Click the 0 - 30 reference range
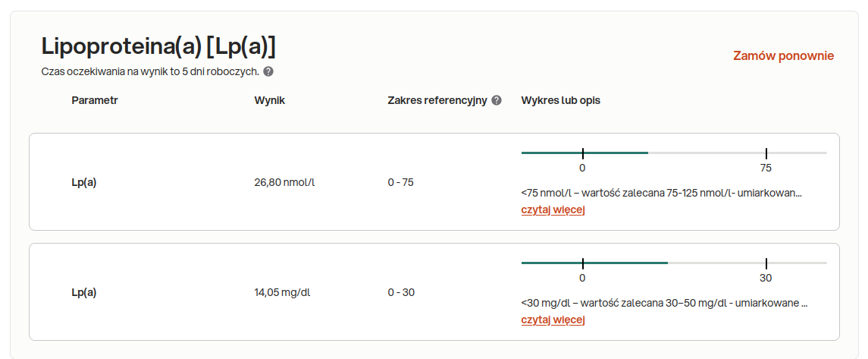868x359 pixels. [401, 292]
